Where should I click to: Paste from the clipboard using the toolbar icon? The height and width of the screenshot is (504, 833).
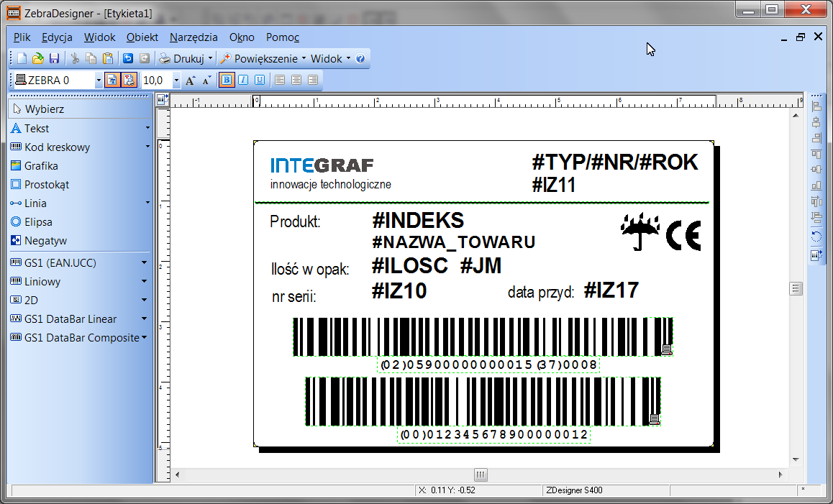coord(107,58)
